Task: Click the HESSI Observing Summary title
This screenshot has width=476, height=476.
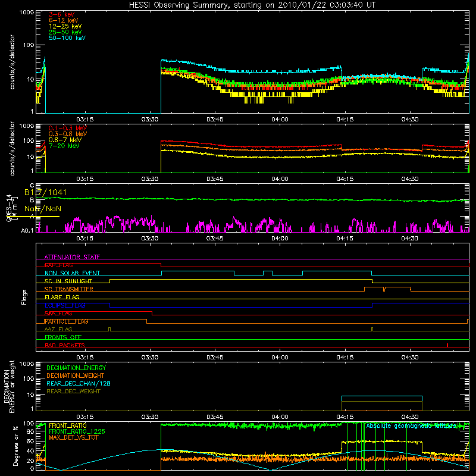Action: 252,5
